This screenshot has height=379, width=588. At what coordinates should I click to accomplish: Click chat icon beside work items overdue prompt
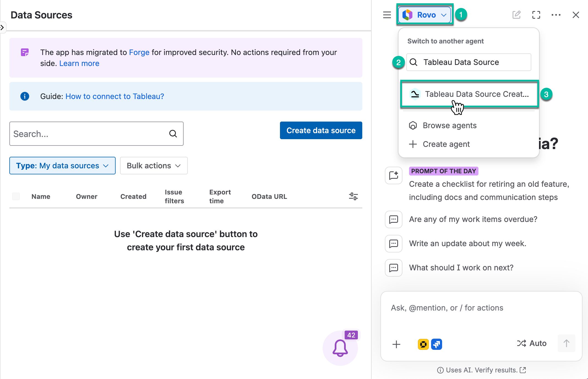(x=394, y=219)
